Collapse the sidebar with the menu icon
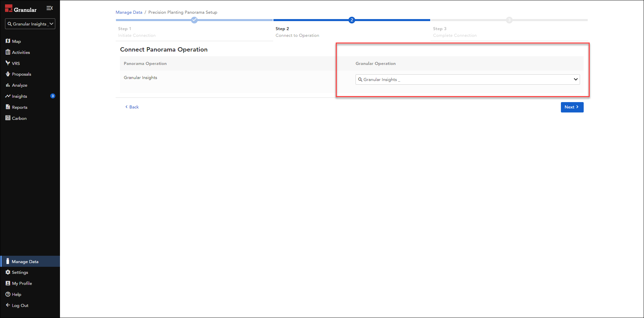The height and width of the screenshot is (318, 644). click(50, 8)
